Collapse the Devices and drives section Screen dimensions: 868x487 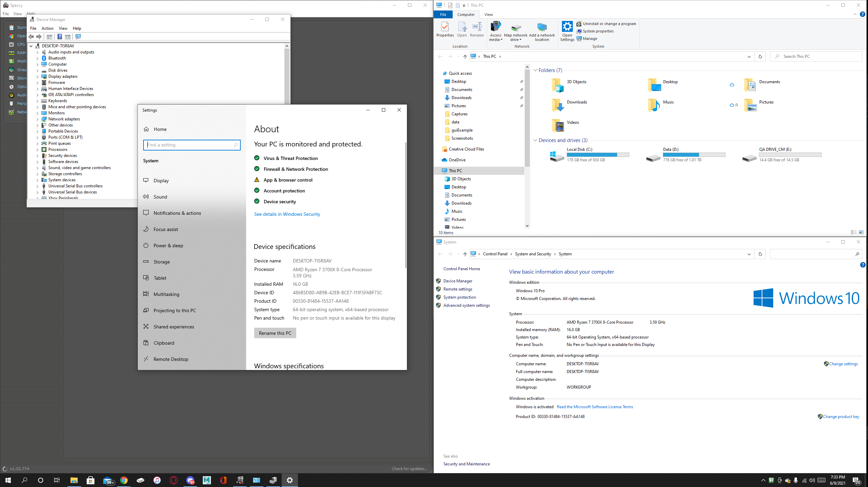[536, 140]
